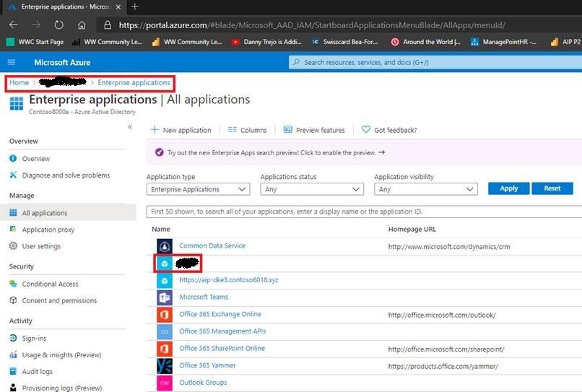Open the Azure hamburger menu
The image size is (582, 392).
click(12, 62)
